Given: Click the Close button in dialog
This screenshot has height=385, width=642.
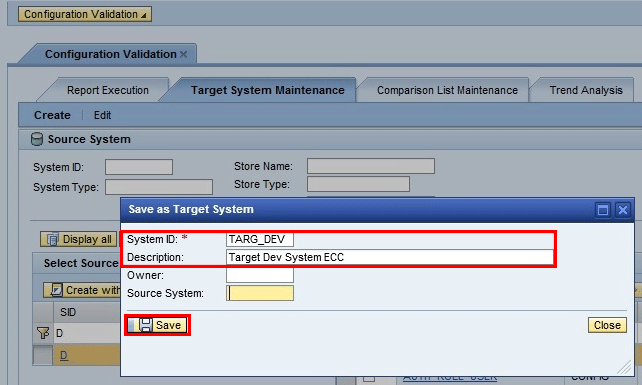Looking at the screenshot, I should (x=607, y=325).
